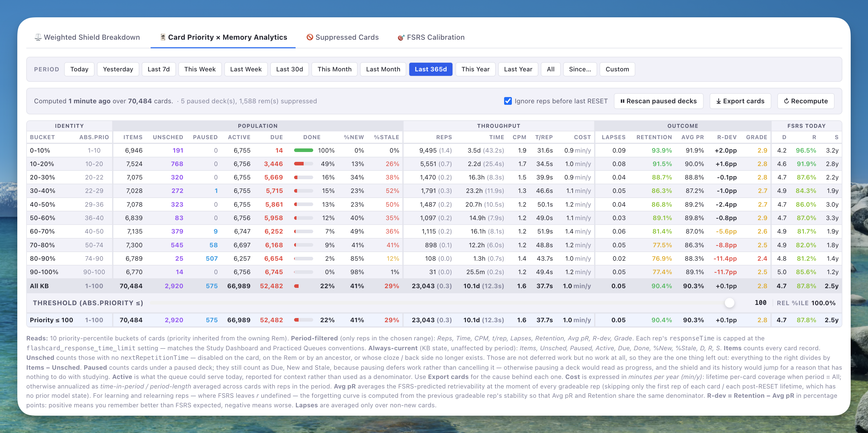Screen dimensions: 868x433
Task: Open the Weighted Shield Breakdown tab
Action: [87, 37]
